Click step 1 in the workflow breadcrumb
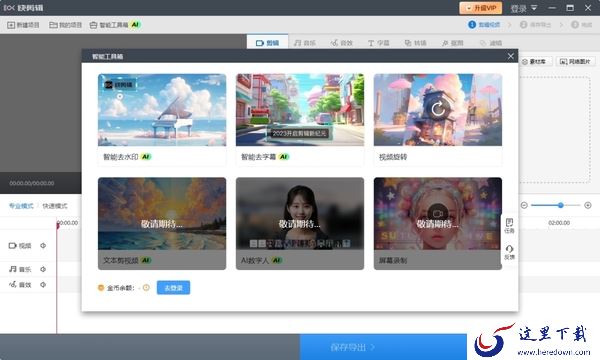 484,24
